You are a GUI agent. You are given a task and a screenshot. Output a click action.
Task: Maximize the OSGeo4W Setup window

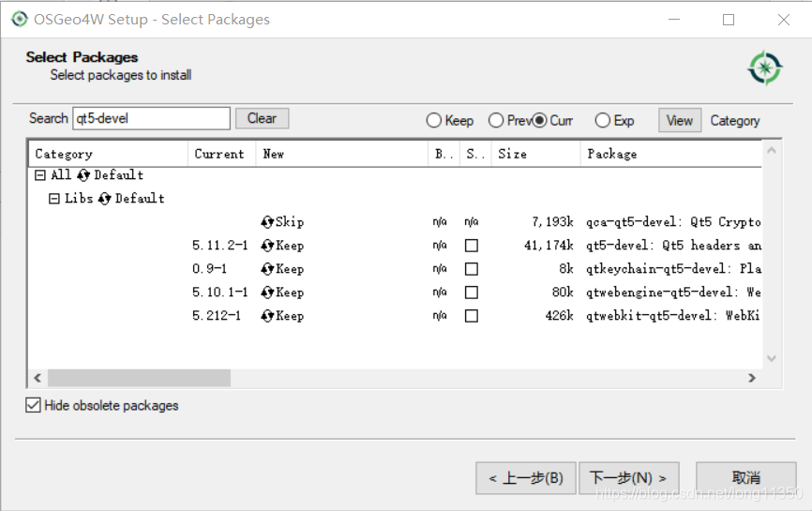coord(729,20)
